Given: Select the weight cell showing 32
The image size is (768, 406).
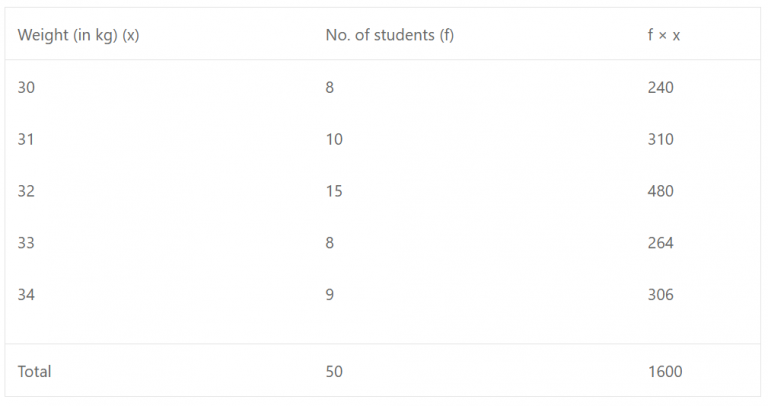Looking at the screenshot, I should pyautogui.click(x=26, y=191).
